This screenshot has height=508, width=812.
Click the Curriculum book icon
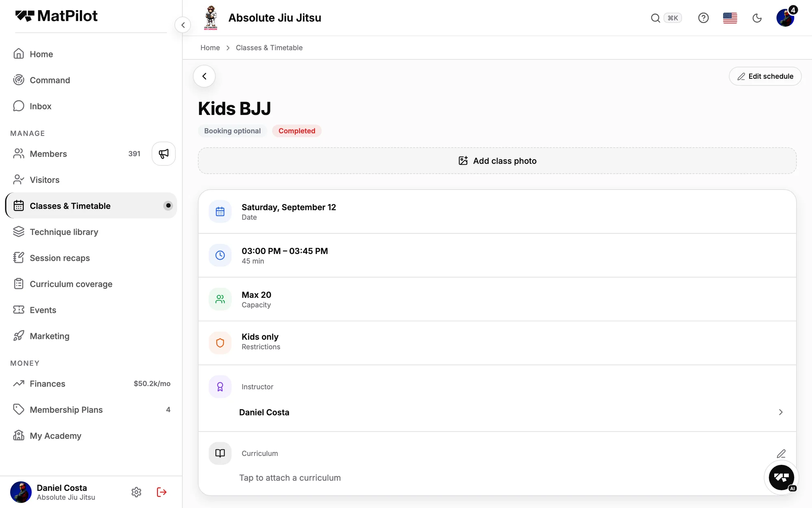[x=220, y=453]
